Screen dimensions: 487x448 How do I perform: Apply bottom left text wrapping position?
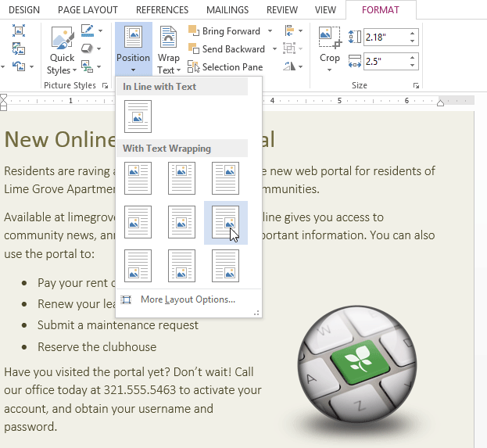click(x=138, y=266)
